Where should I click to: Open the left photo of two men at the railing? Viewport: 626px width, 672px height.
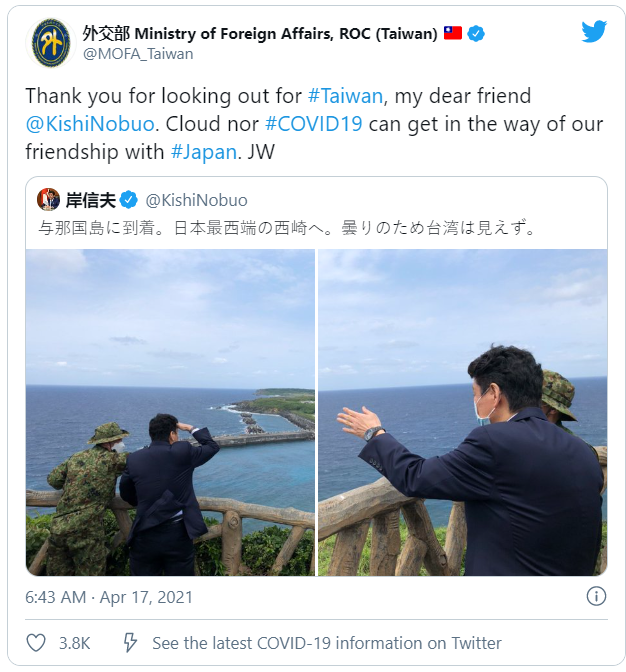point(171,412)
